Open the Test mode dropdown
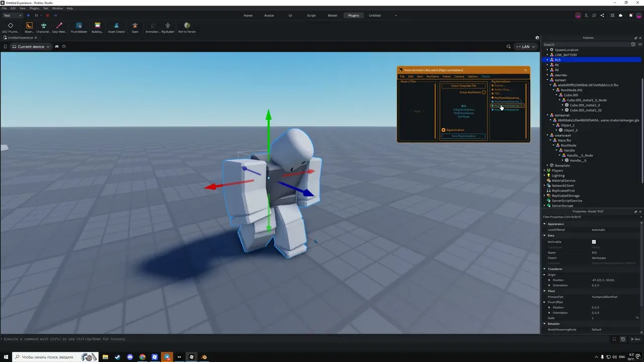 tap(13, 16)
